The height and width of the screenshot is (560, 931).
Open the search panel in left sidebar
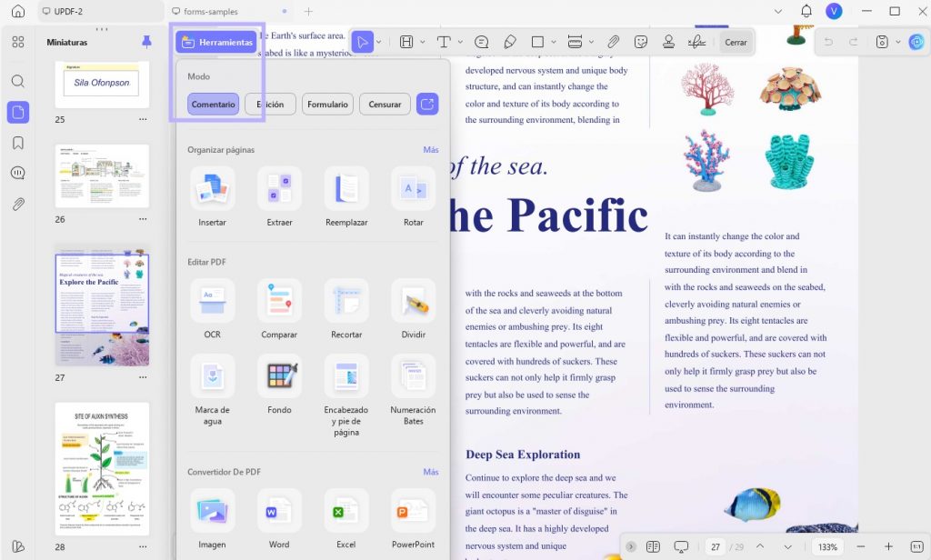[18, 81]
